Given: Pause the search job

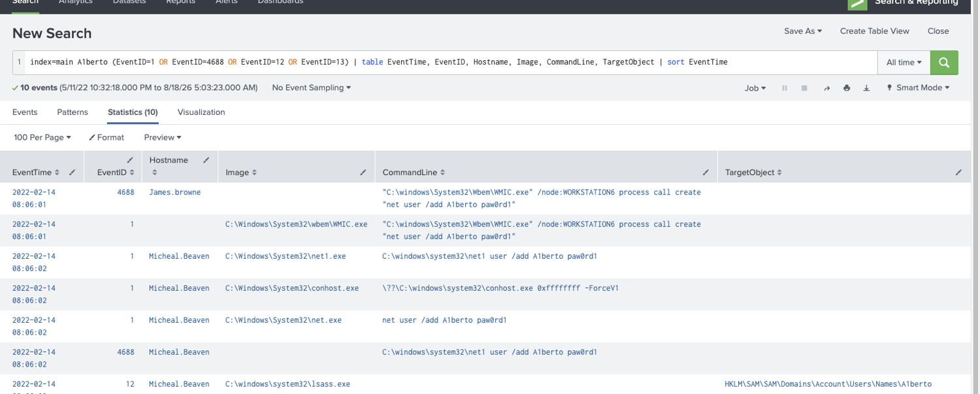Looking at the screenshot, I should [785, 88].
